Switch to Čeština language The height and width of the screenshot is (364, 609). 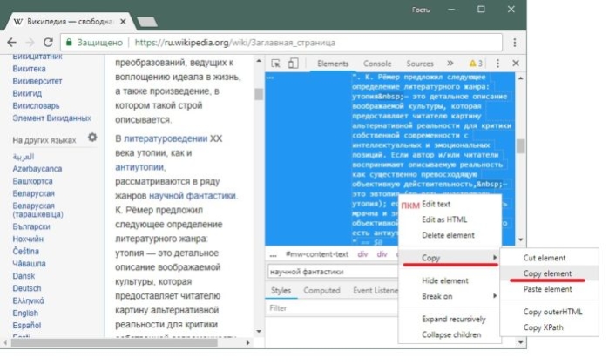tap(25, 251)
